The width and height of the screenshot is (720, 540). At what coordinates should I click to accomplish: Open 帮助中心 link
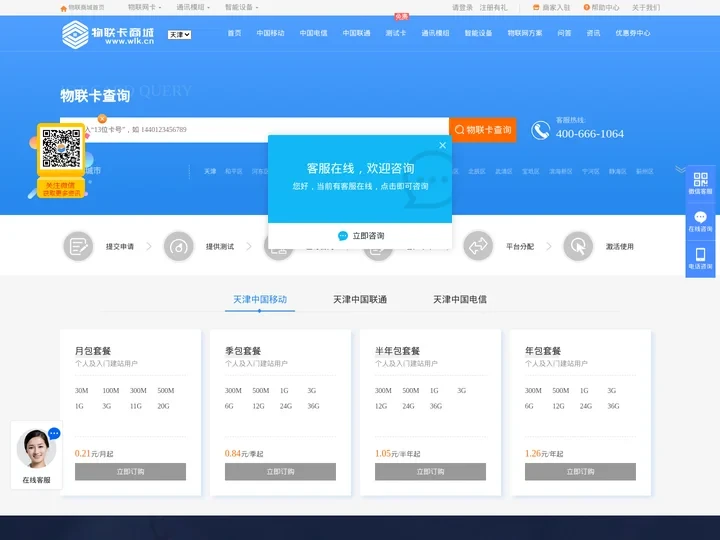[601, 7]
